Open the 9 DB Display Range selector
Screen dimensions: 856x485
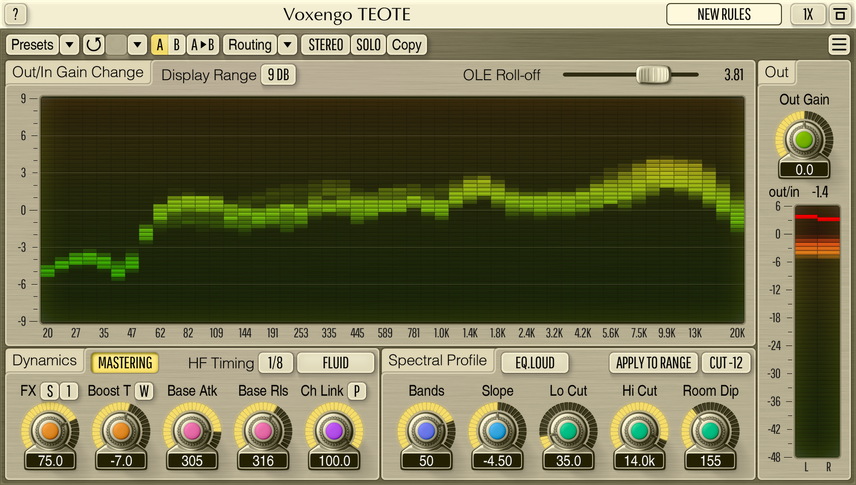[278, 75]
